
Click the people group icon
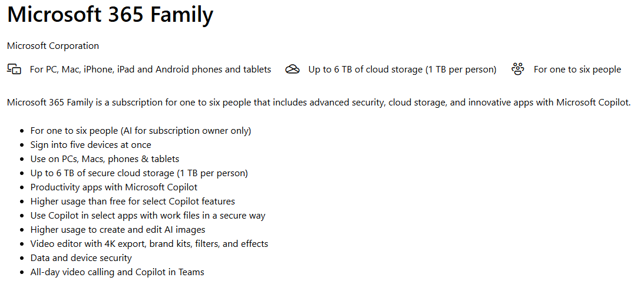coord(518,69)
